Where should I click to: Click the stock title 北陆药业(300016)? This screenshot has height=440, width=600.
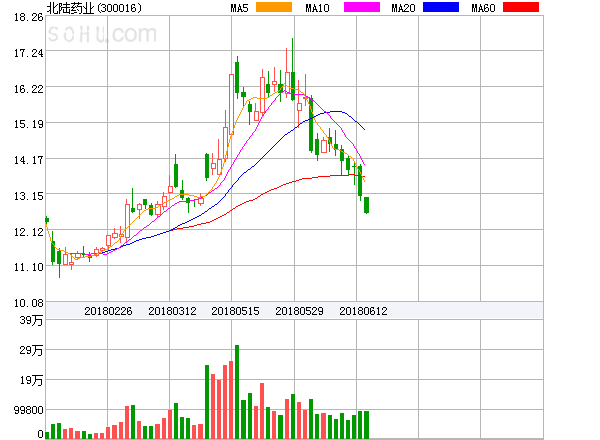coord(94,8)
